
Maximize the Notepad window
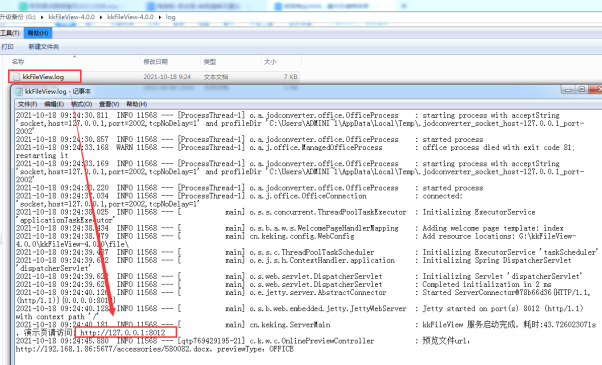coord(582,89)
